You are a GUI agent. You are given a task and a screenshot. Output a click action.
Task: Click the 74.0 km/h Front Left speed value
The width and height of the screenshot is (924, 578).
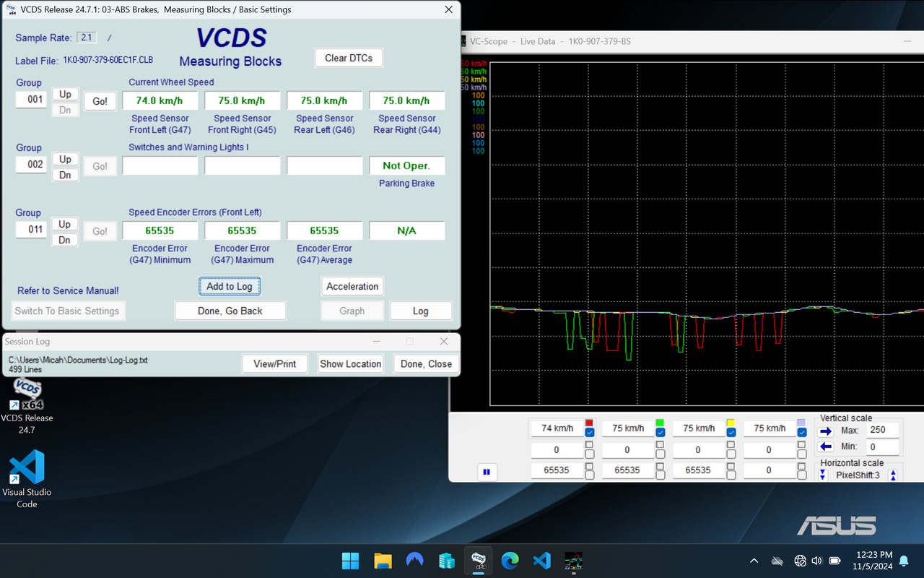point(160,101)
